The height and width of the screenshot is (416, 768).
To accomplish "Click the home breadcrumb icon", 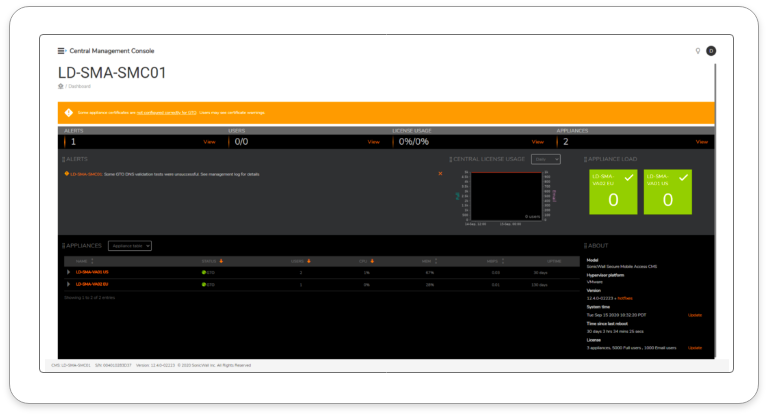I will pyautogui.click(x=61, y=87).
